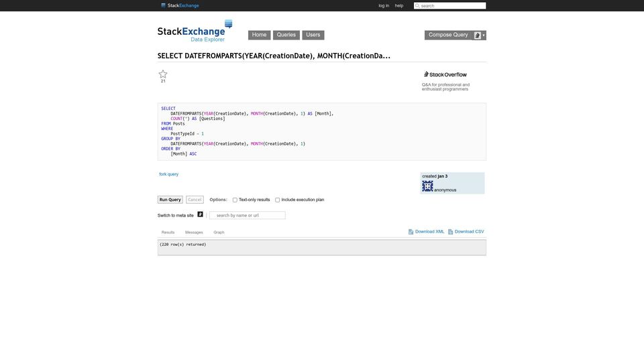
Task: Click the Download CSV link
Action: point(469,231)
